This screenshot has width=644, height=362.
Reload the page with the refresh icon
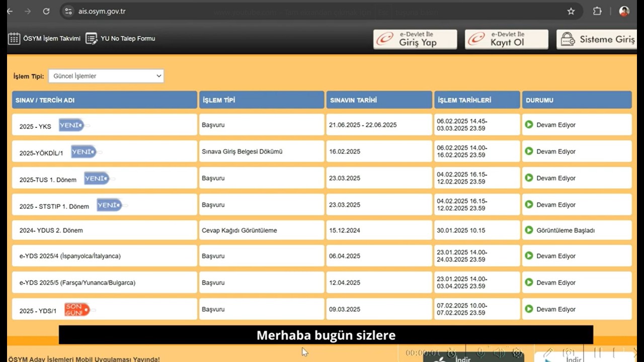click(46, 11)
